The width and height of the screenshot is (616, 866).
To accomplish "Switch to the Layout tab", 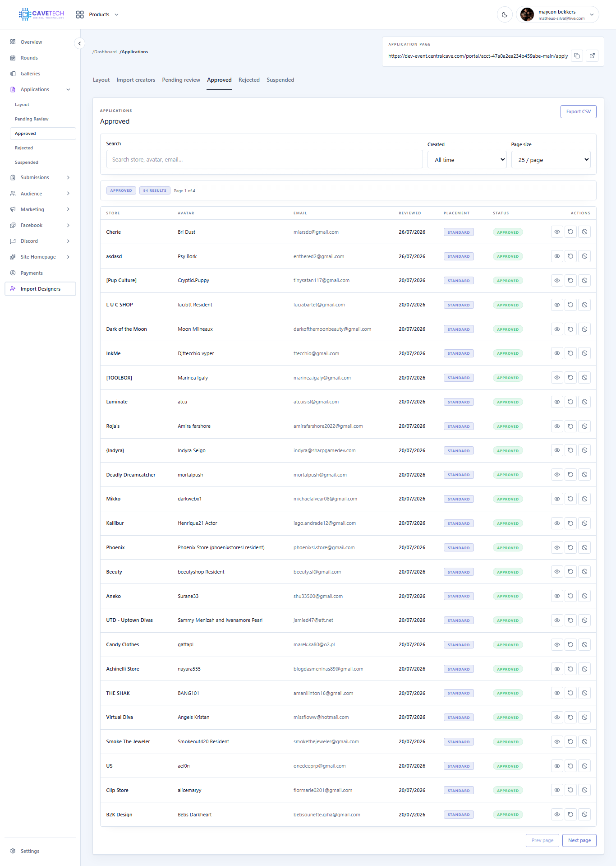I will click(x=101, y=80).
